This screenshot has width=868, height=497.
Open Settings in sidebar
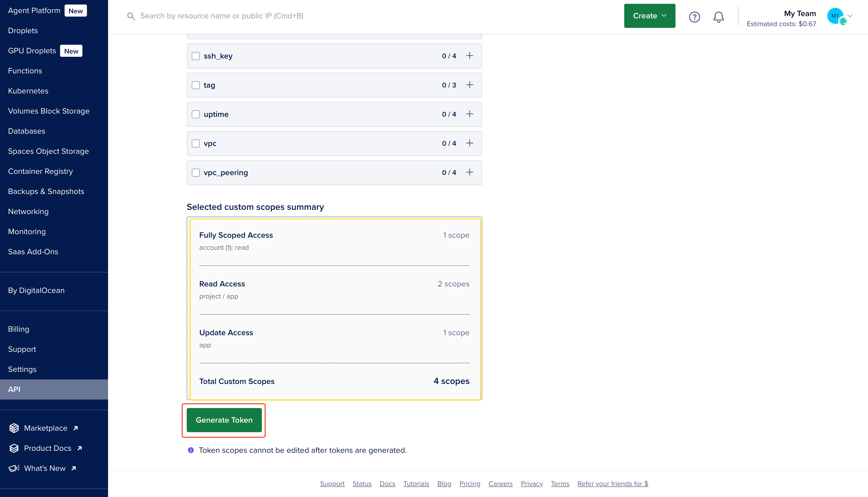pos(22,370)
